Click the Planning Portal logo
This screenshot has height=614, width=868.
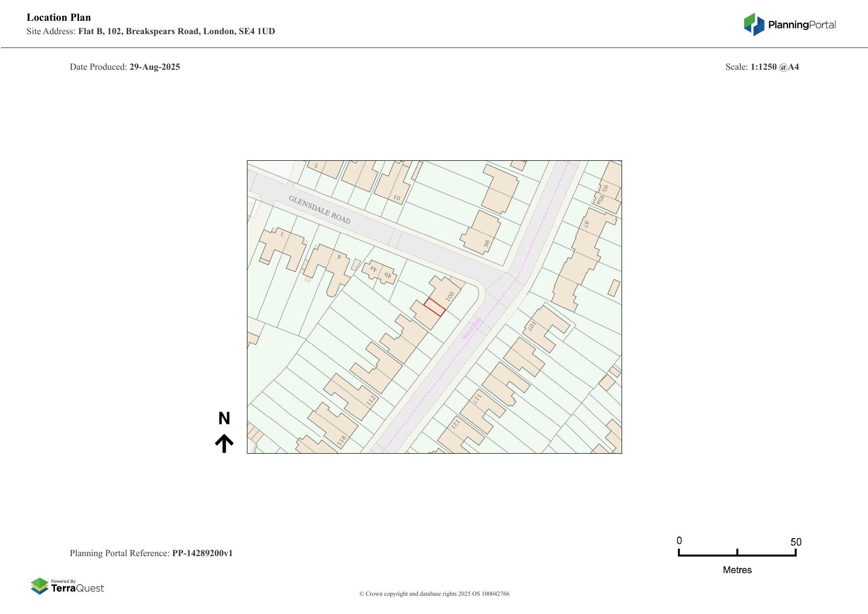[x=789, y=25]
